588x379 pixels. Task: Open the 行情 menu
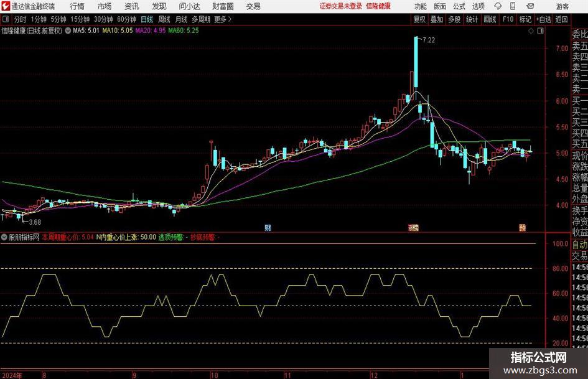coord(77,6)
